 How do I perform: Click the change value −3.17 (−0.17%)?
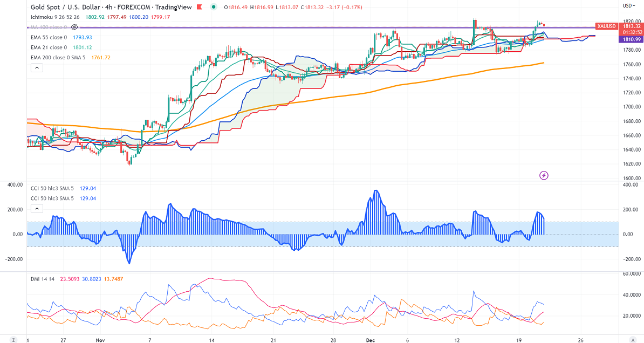tap(345, 8)
